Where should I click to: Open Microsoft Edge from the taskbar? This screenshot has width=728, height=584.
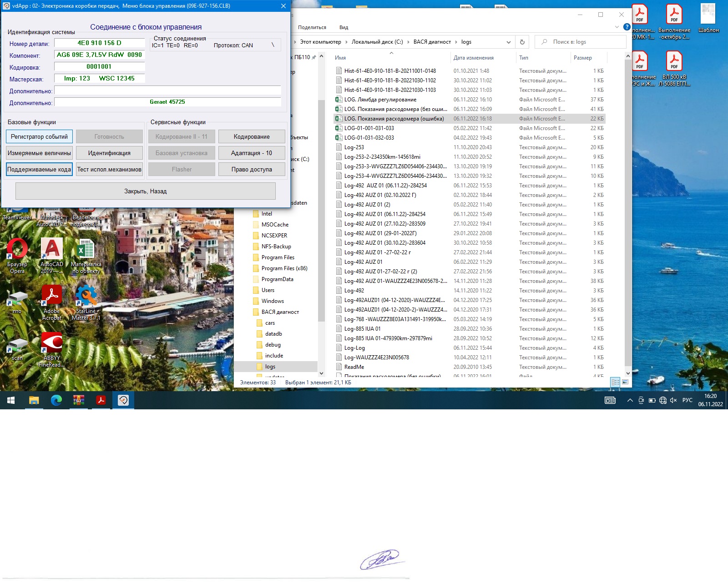(x=56, y=400)
